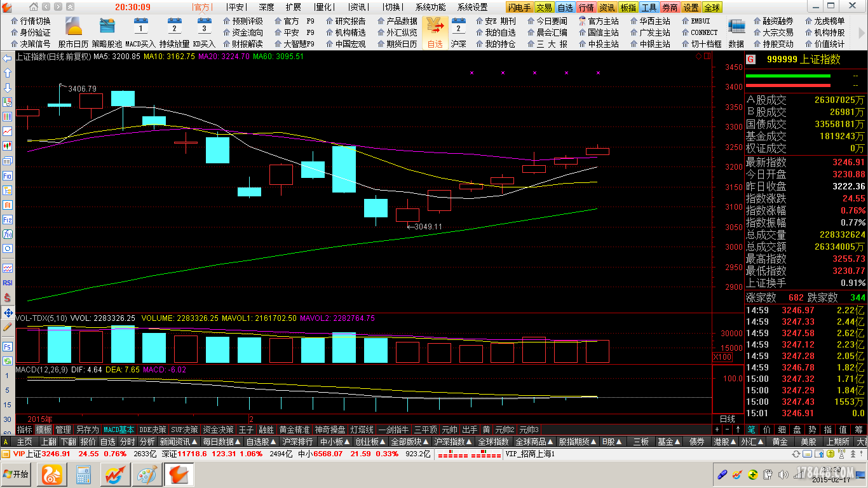Expand toolbar with right arrow at far end
The width and height of the screenshot is (868, 488).
click(861, 33)
